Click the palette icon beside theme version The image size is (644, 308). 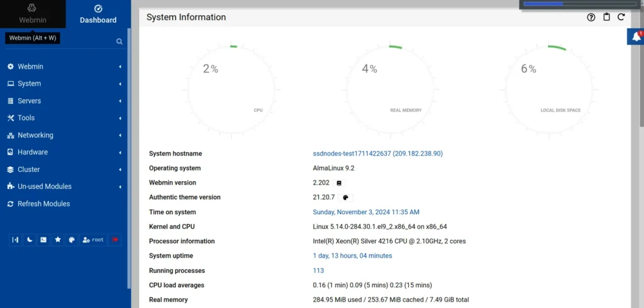tap(345, 198)
